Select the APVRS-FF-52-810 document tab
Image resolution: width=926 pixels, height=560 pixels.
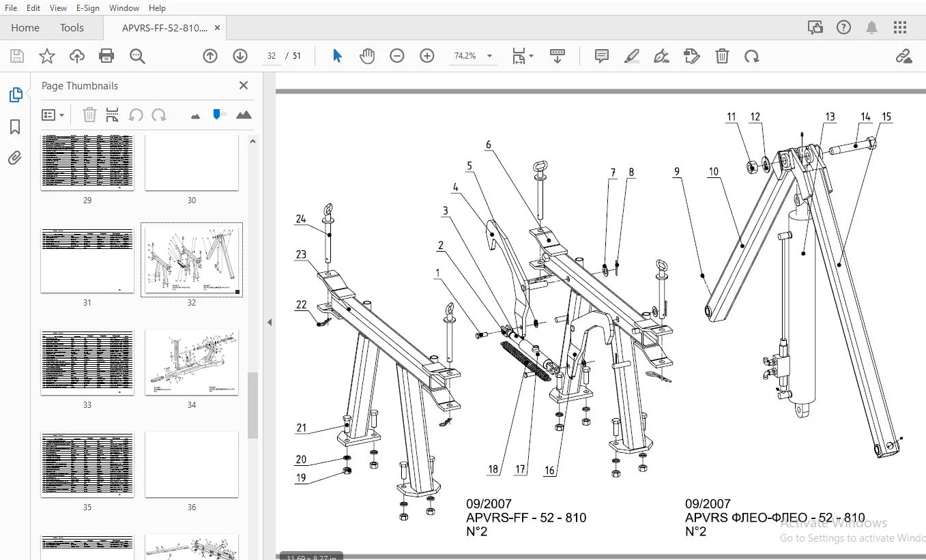pyautogui.click(x=164, y=28)
